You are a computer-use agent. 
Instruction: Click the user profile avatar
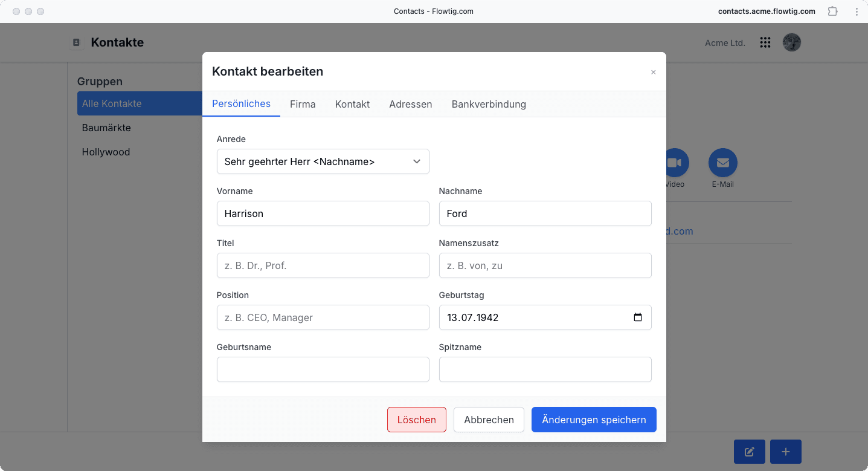[792, 42]
